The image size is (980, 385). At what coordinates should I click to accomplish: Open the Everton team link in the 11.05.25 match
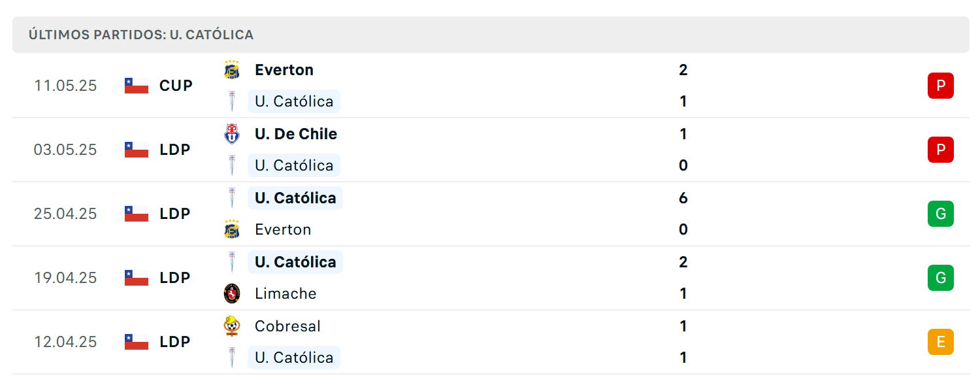(x=284, y=70)
